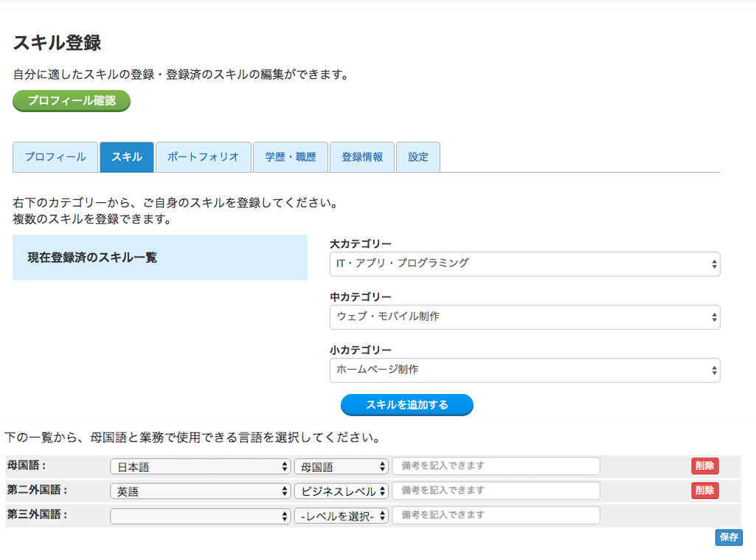This screenshot has width=756, height=560.
Task: Expand the 小カテゴリー dropdown
Action: click(524, 370)
